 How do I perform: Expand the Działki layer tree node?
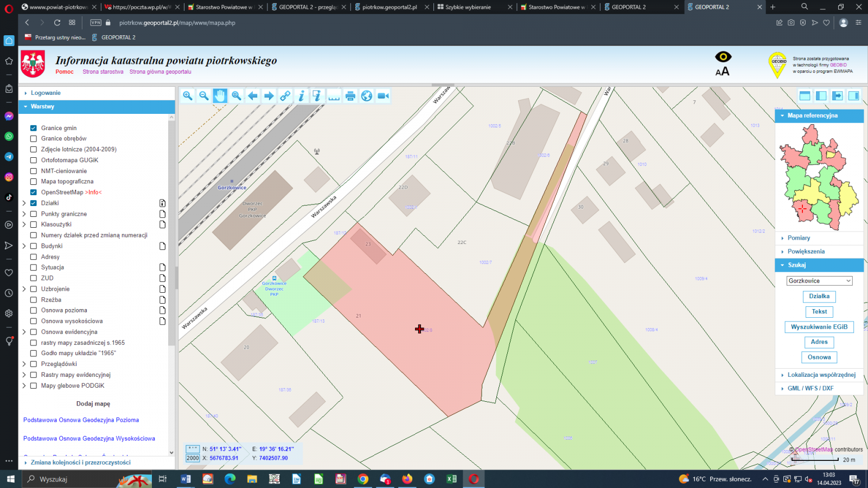[x=24, y=203]
